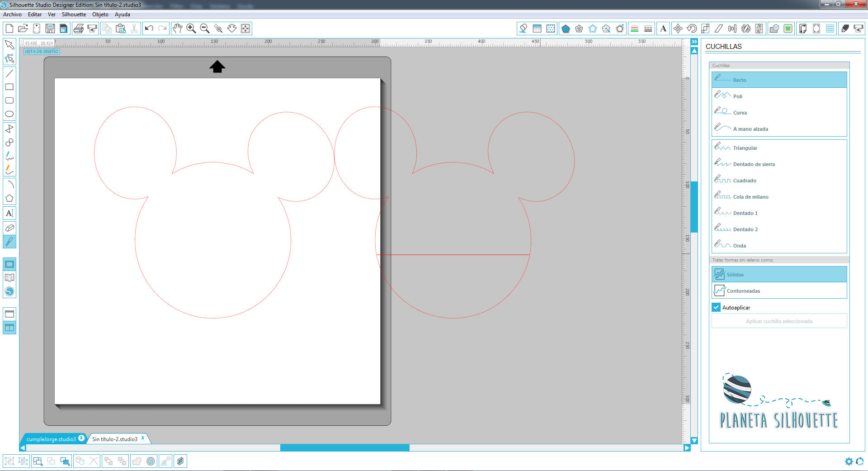868x471 pixels.
Task: Open preferences gear in bottom right
Action: 849,461
